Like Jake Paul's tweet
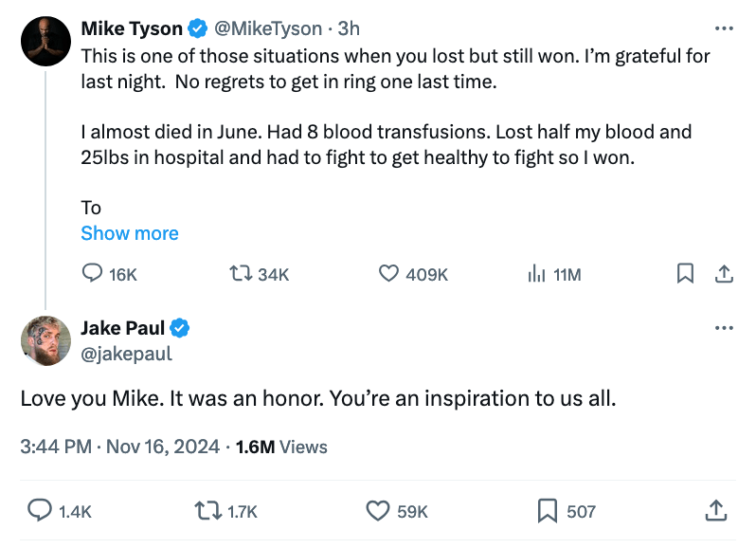This screenshot has width=756, height=548. coord(378,511)
